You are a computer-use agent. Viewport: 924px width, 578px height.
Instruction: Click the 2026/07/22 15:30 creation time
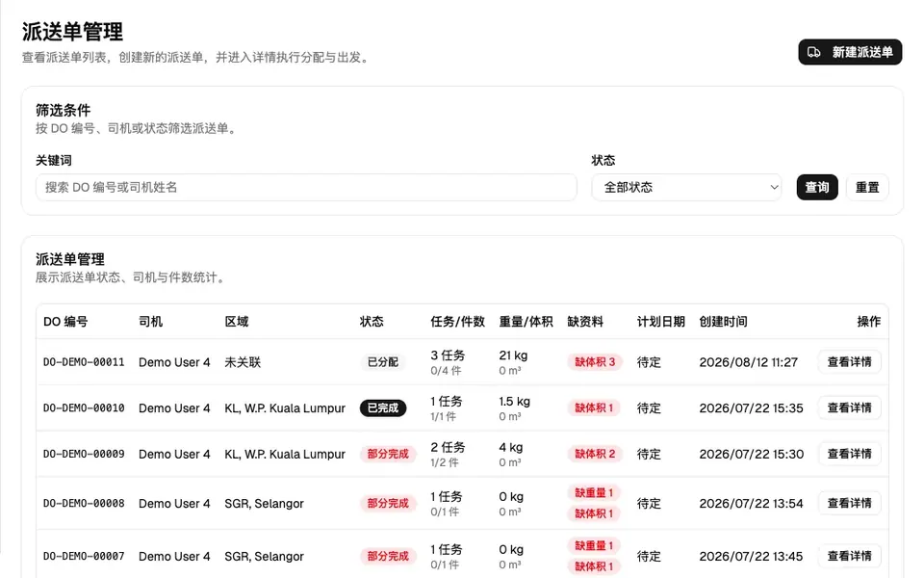[x=752, y=454]
